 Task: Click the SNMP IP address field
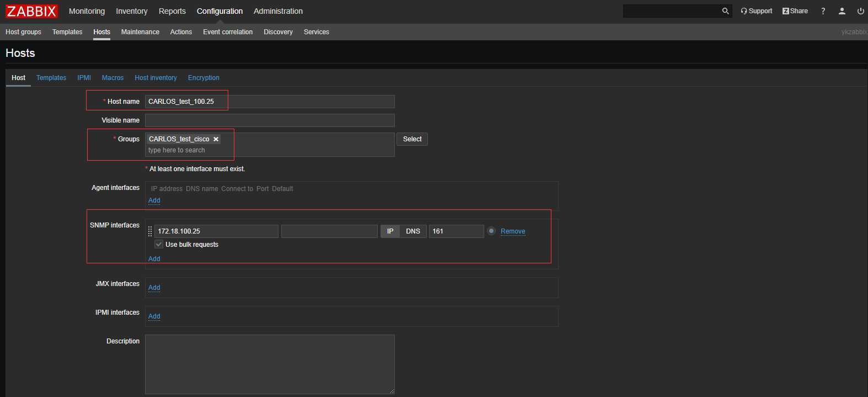click(x=216, y=231)
